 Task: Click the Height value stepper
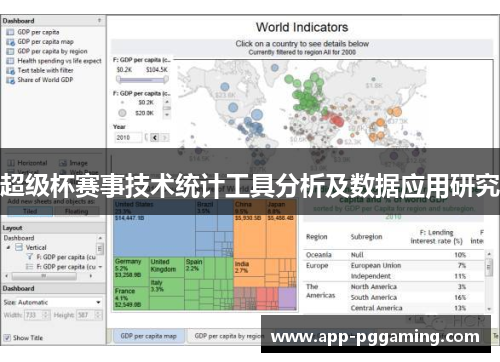[x=98, y=315]
